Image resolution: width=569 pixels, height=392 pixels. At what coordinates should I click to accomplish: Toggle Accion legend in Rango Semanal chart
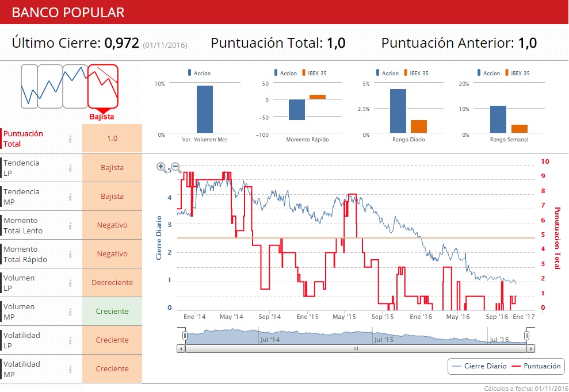(x=488, y=73)
